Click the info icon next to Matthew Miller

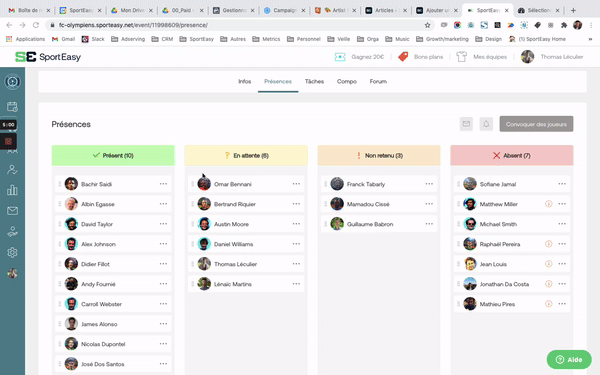point(548,204)
